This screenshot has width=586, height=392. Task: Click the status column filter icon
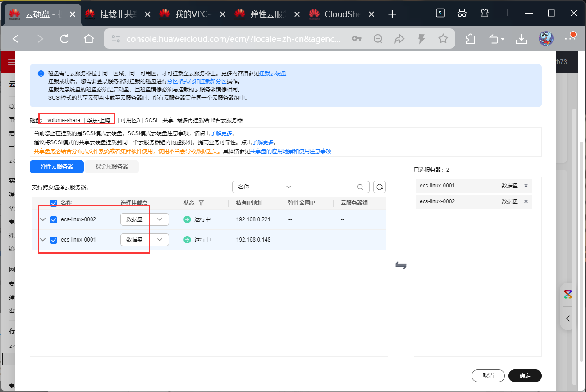pos(201,203)
